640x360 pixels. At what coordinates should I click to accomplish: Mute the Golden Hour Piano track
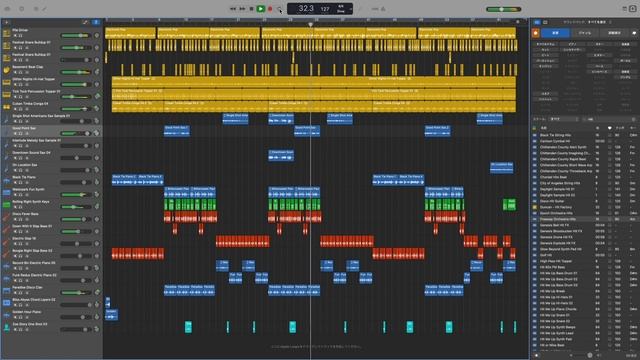tap(15, 318)
